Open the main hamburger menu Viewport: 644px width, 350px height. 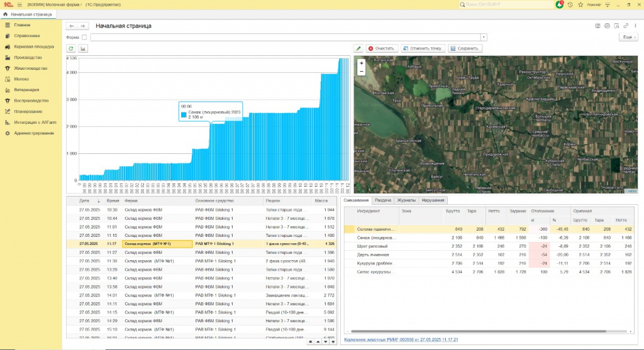pos(19,4)
